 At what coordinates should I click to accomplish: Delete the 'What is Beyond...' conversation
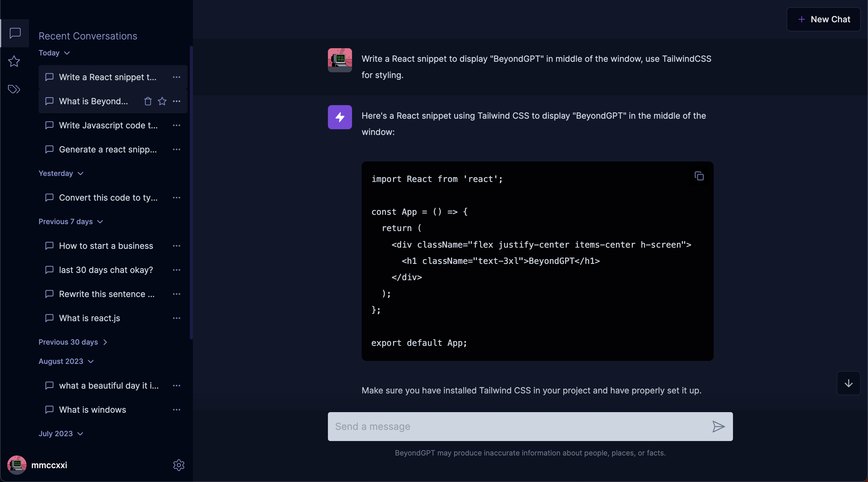pos(148,102)
